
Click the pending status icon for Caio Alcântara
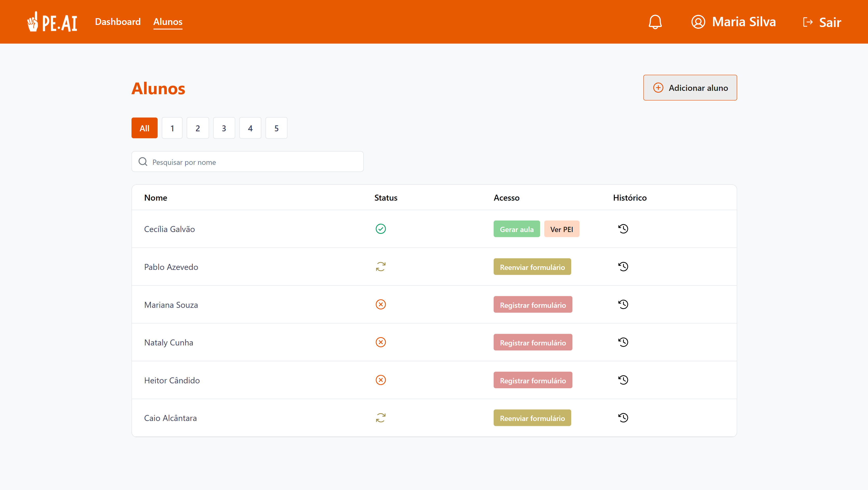point(381,418)
